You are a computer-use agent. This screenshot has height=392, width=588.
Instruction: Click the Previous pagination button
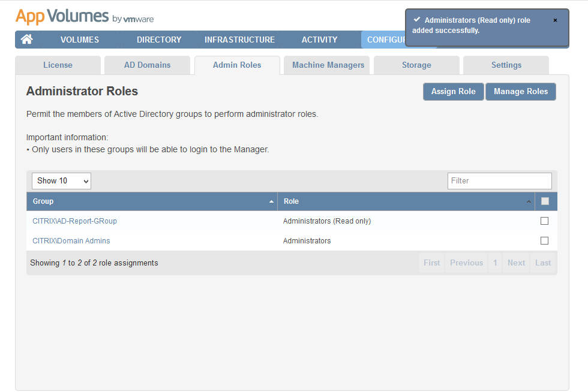pyautogui.click(x=467, y=263)
